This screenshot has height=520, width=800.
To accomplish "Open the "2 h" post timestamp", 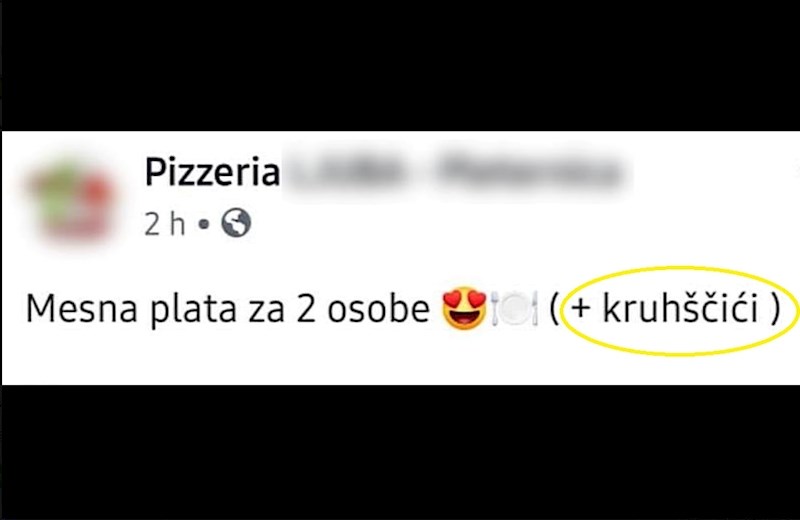I will (x=164, y=224).
